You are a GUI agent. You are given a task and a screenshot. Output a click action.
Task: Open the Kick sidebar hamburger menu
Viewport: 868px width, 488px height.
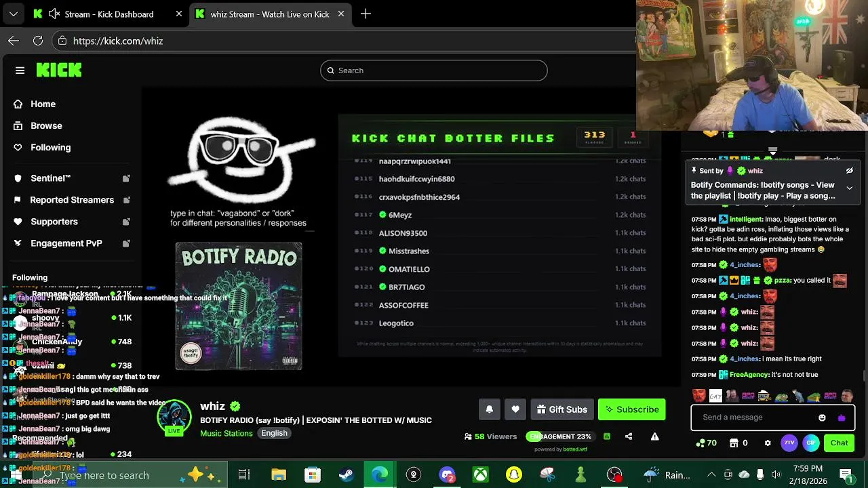[20, 70]
